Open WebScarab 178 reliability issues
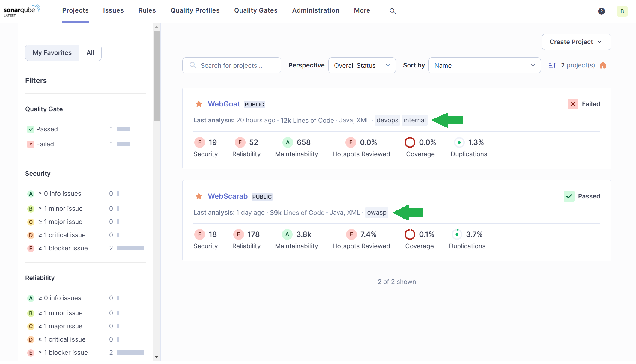The height and width of the screenshot is (364, 636). click(x=253, y=234)
